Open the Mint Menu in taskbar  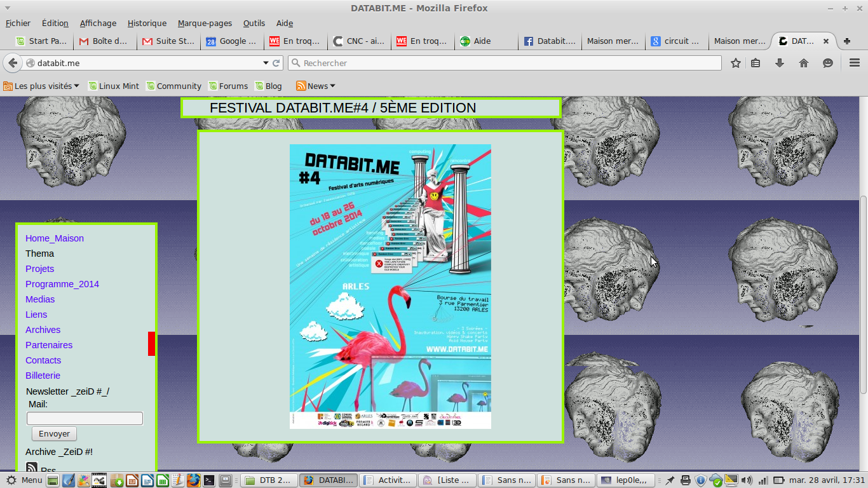(24, 480)
